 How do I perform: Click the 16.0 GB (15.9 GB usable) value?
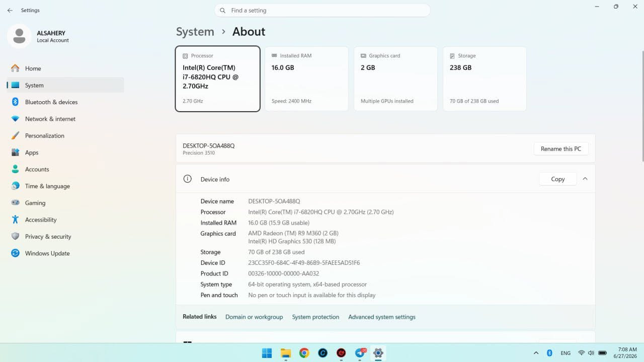coord(279,223)
